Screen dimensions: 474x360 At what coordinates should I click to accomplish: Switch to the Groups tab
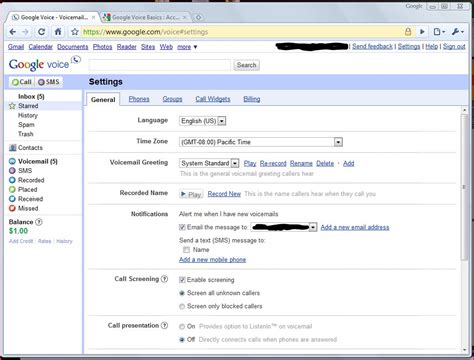[x=172, y=99]
